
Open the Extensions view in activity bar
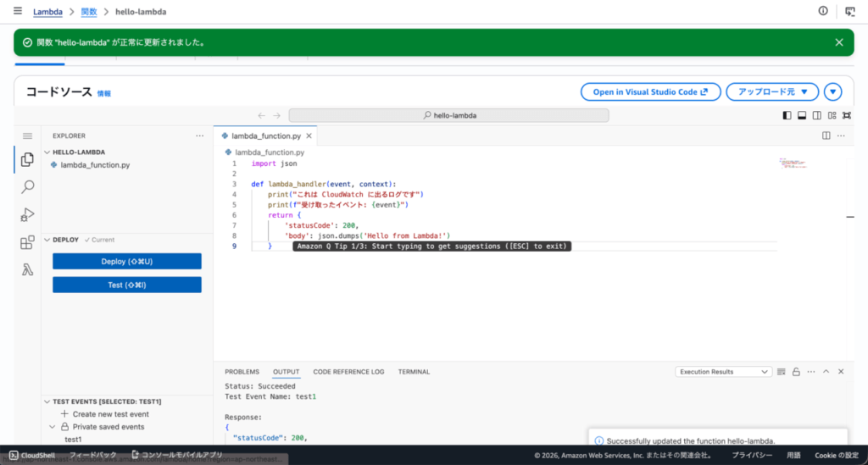[27, 242]
